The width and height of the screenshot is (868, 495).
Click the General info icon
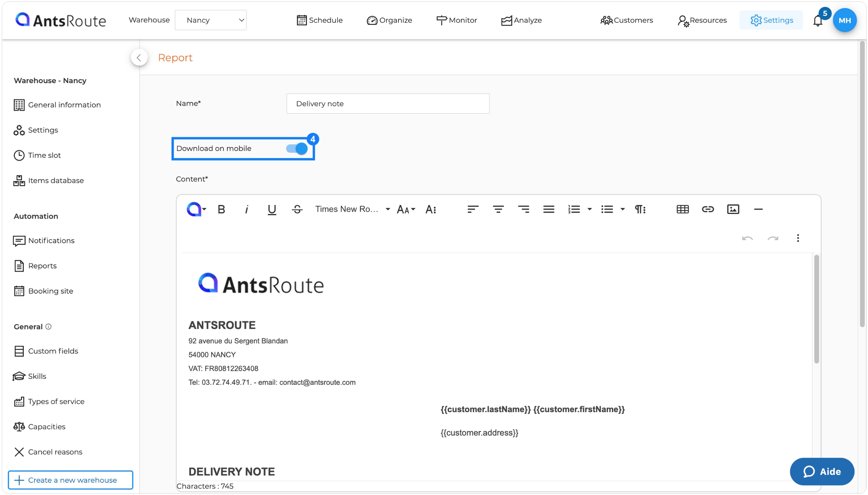pyautogui.click(x=48, y=326)
